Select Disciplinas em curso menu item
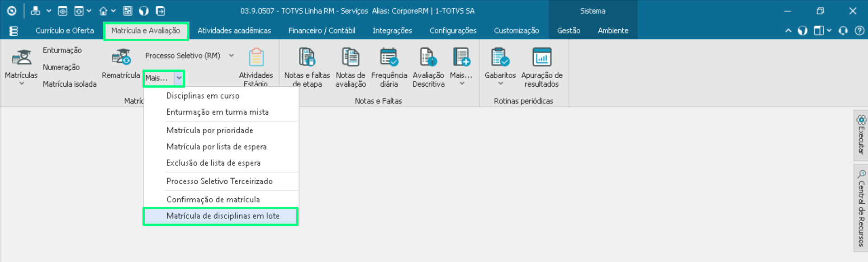 click(x=221, y=96)
